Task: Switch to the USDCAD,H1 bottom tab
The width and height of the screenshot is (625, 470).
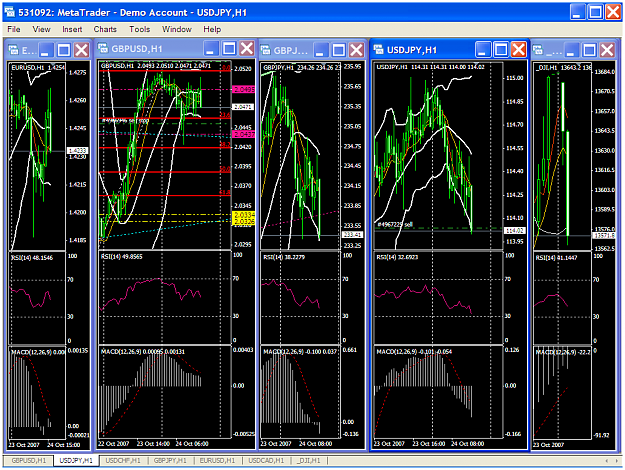Action: (x=266, y=460)
